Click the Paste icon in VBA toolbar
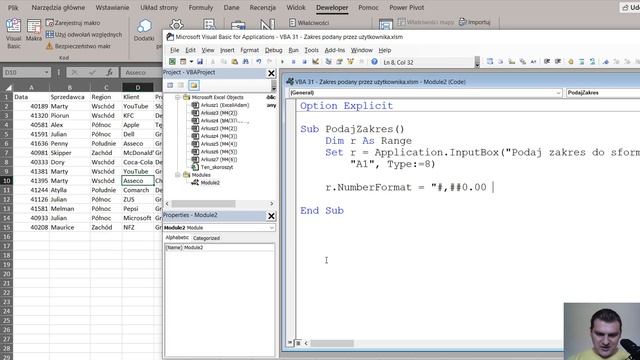Screen dimensions: 640x360 tap(235, 62)
